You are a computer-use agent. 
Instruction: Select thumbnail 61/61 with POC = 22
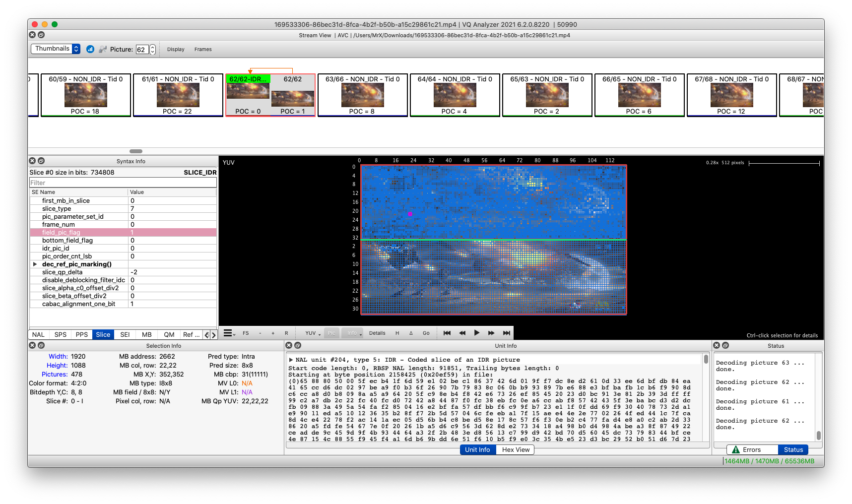click(178, 95)
